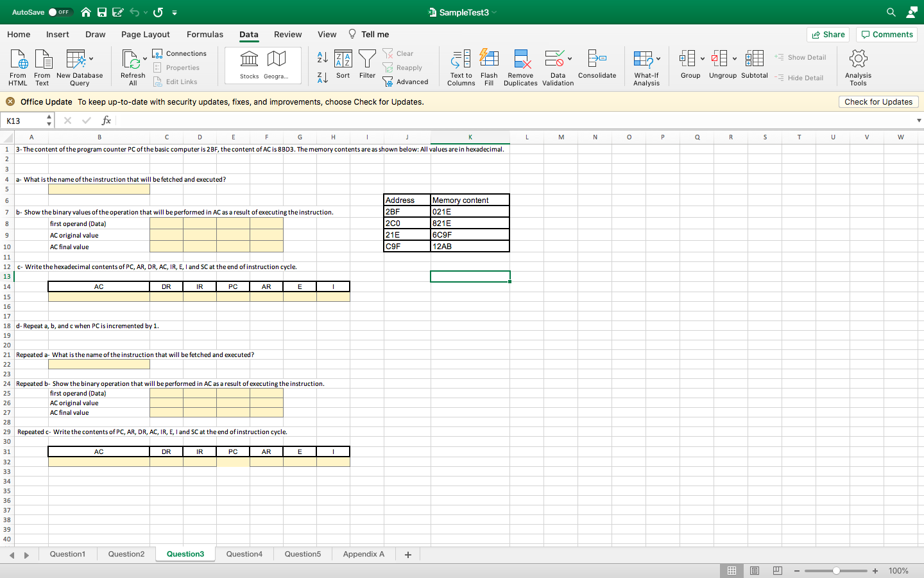The image size is (924, 578).
Task: Open the Formulas ribbon tab
Action: click(x=205, y=34)
